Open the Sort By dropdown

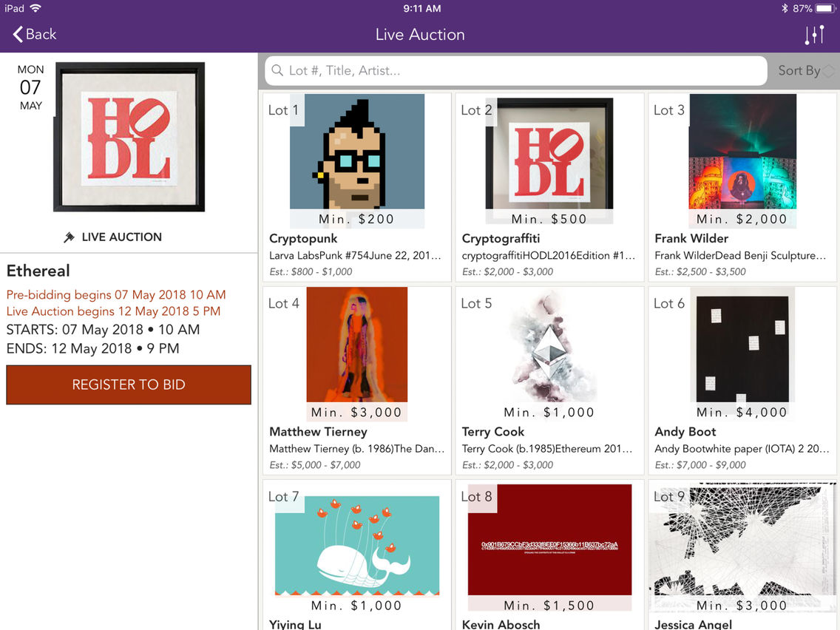(806, 71)
